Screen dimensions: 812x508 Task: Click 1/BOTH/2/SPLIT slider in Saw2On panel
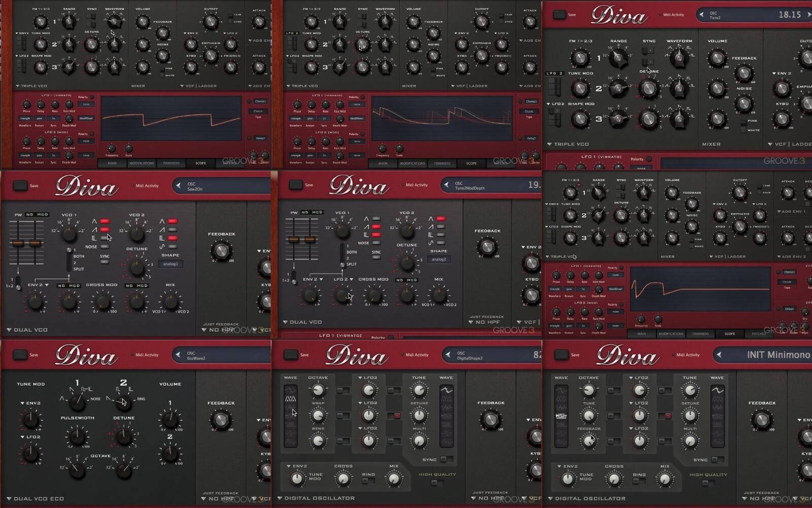tap(69, 259)
